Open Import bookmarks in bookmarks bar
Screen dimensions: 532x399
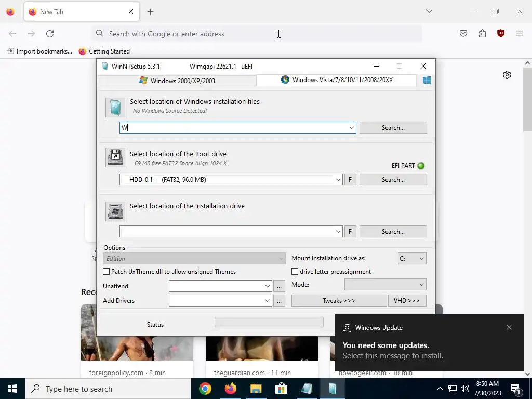coord(39,51)
